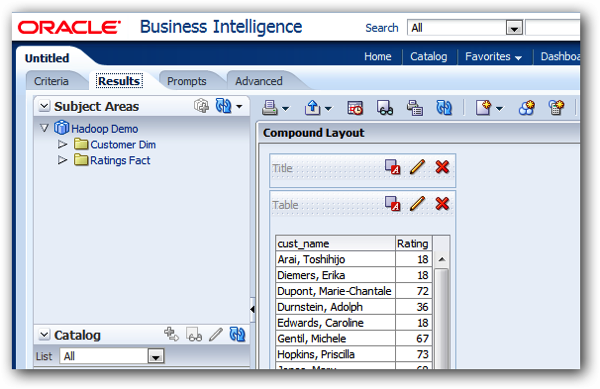Click the Gentil, Michele cell
Viewport: 600px width, 389px height.
coord(336,338)
